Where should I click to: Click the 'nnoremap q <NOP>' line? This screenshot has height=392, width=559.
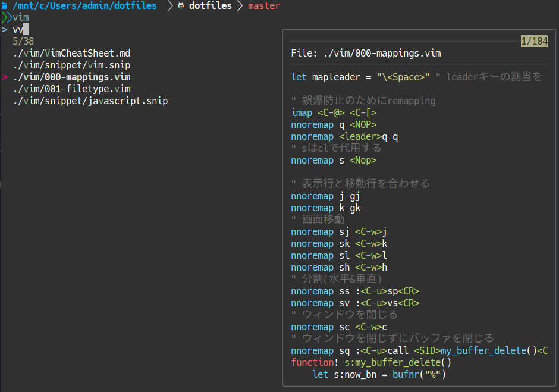pos(334,124)
